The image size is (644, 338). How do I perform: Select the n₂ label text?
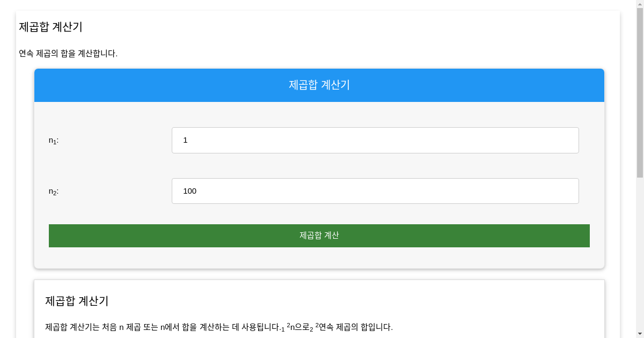(54, 192)
